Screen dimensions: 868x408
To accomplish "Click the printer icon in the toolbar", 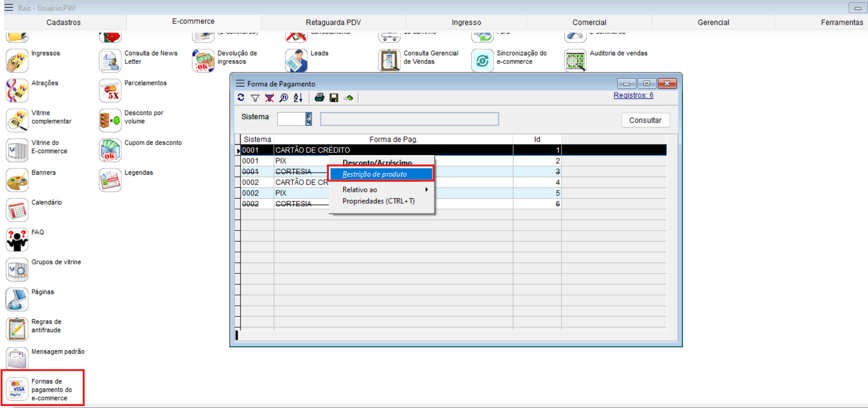I will tap(320, 98).
